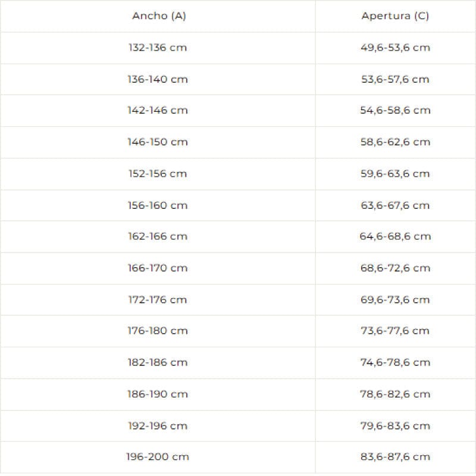The image size is (476, 476).
Task: Click the Ancho (A) column header
Action: point(158,16)
